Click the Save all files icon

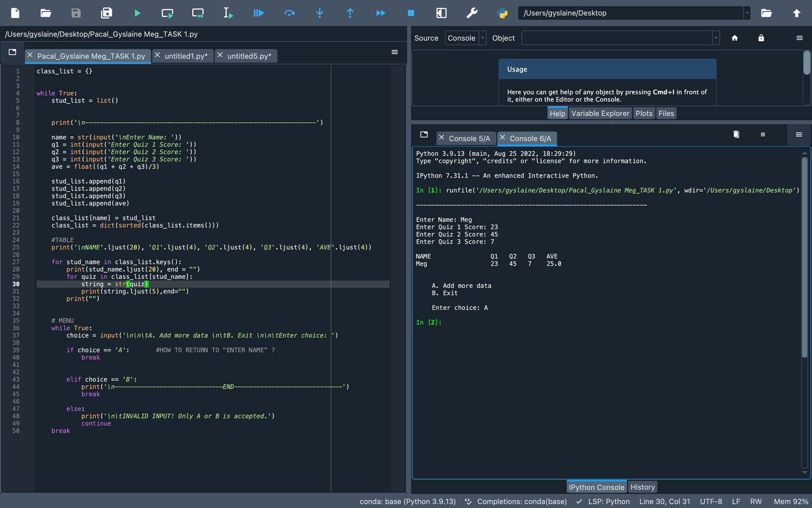[x=106, y=13]
